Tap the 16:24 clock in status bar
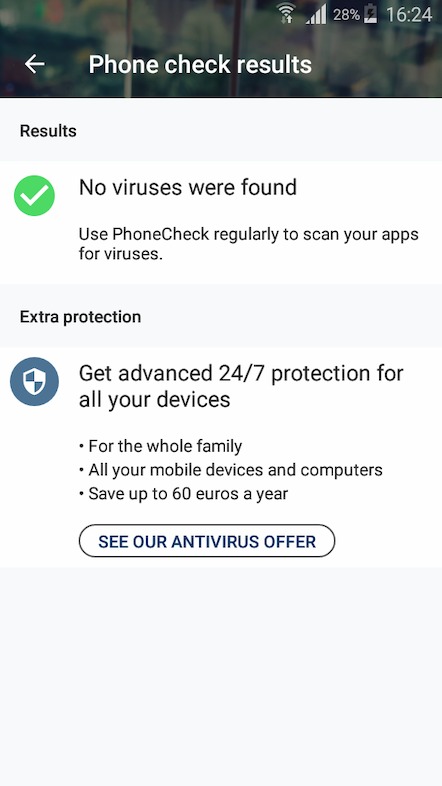This screenshot has height=786, width=442. pos(409,15)
